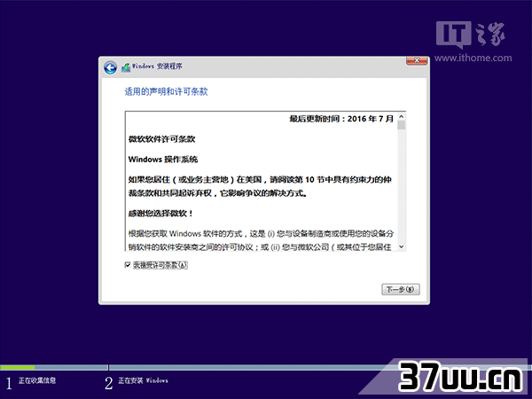Click the 'Windows 操作系统' text line
Image resolution: width=532 pixels, height=399 pixels.
pyautogui.click(x=163, y=160)
